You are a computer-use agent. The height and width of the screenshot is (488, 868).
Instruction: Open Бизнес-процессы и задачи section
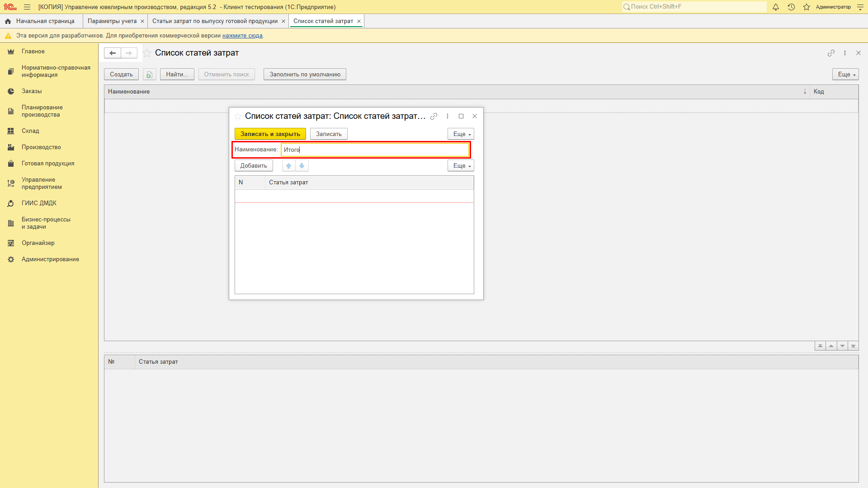(x=49, y=223)
